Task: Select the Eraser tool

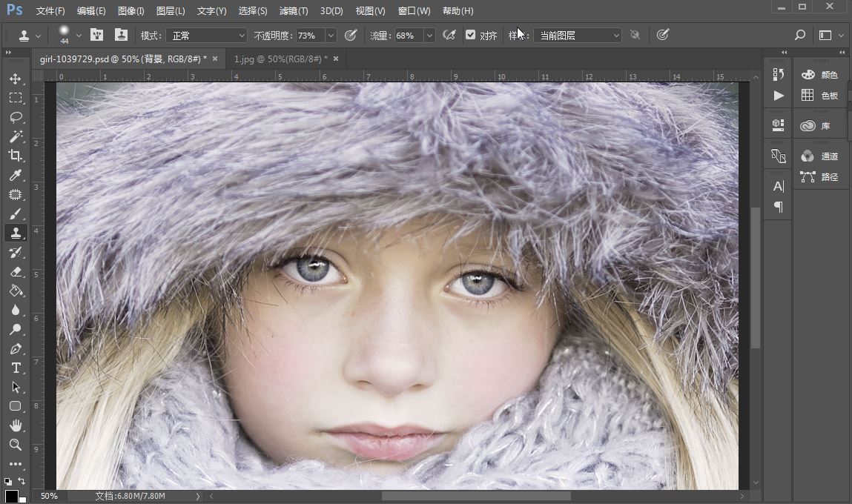Action: [x=15, y=272]
